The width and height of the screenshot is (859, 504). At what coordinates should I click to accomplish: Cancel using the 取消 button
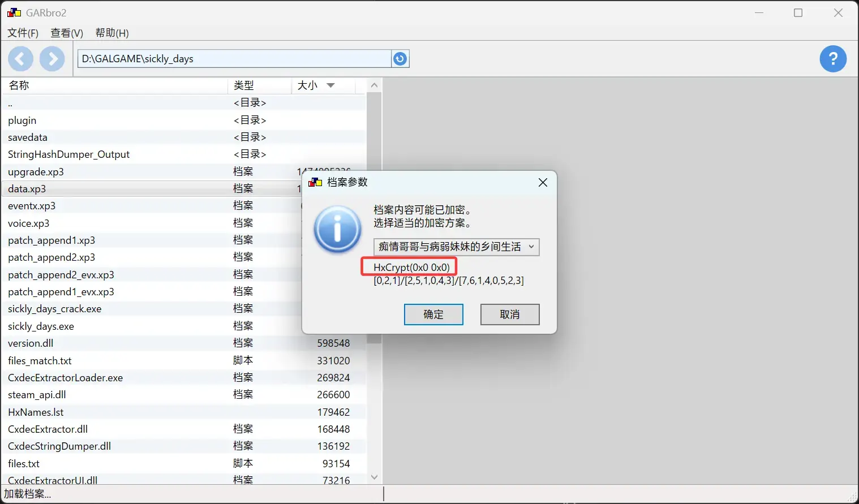point(510,315)
